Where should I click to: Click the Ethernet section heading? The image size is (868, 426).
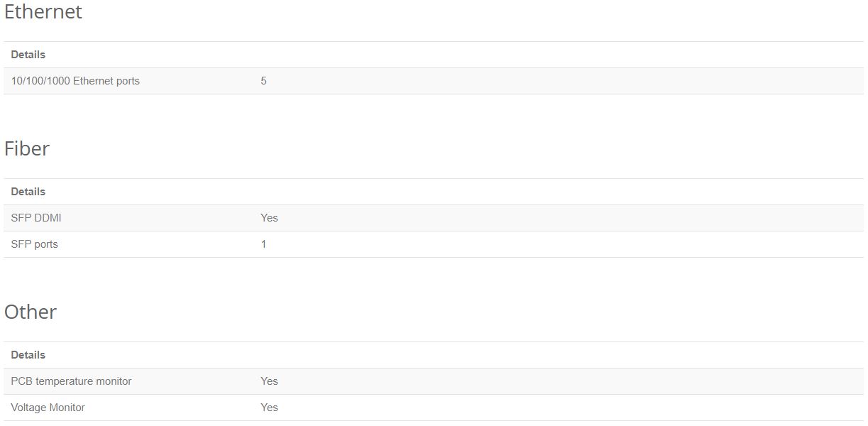43,12
